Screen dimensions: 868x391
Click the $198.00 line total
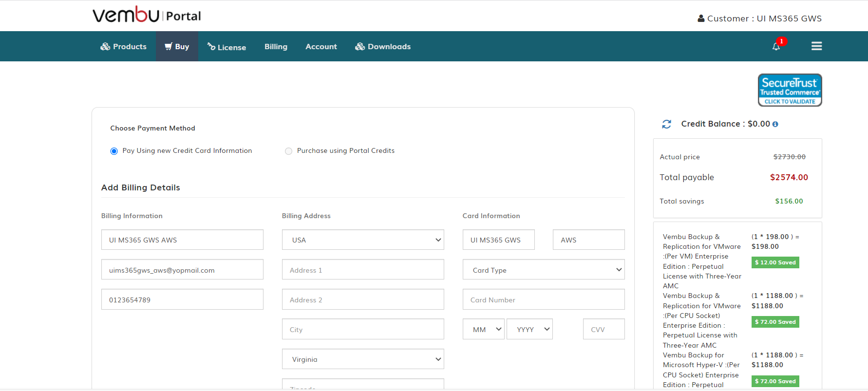(x=765, y=246)
